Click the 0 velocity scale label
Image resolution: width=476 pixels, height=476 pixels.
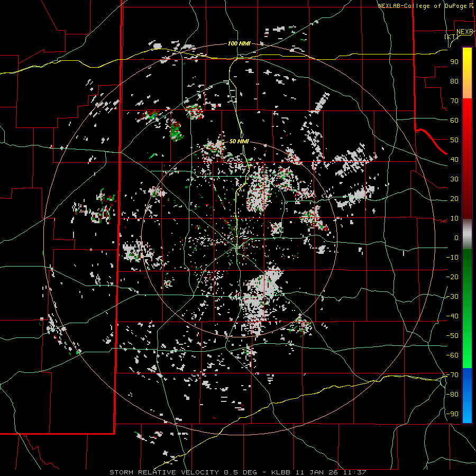[456, 237]
